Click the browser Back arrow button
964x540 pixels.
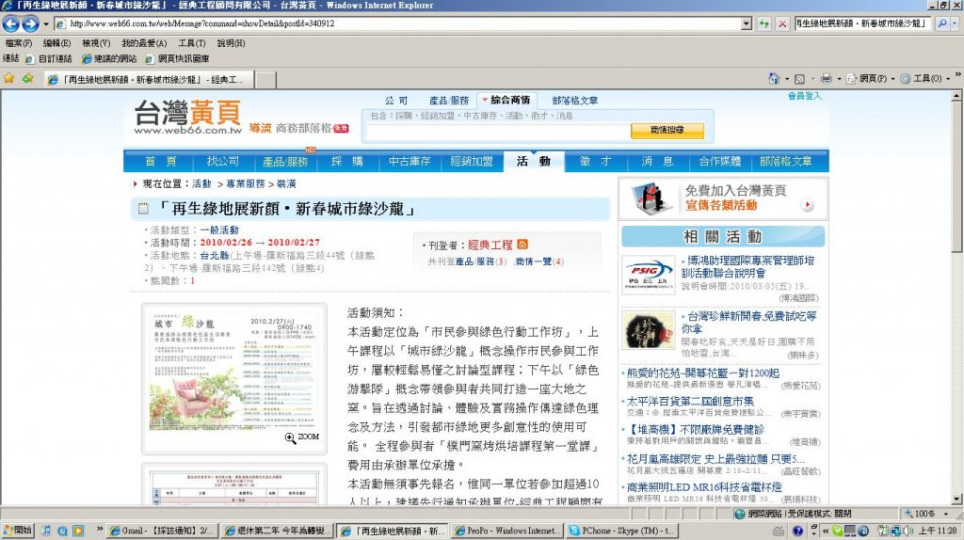pyautogui.click(x=11, y=24)
